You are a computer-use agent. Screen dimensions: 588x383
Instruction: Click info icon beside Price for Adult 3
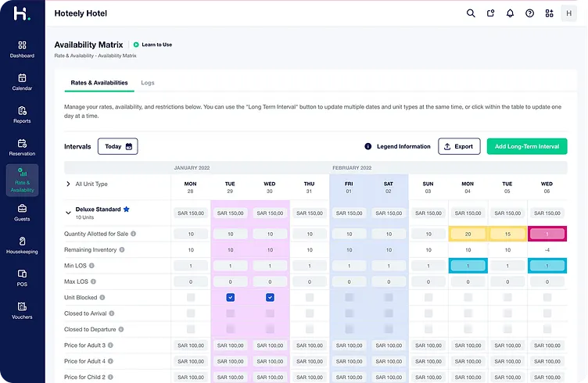click(x=110, y=345)
